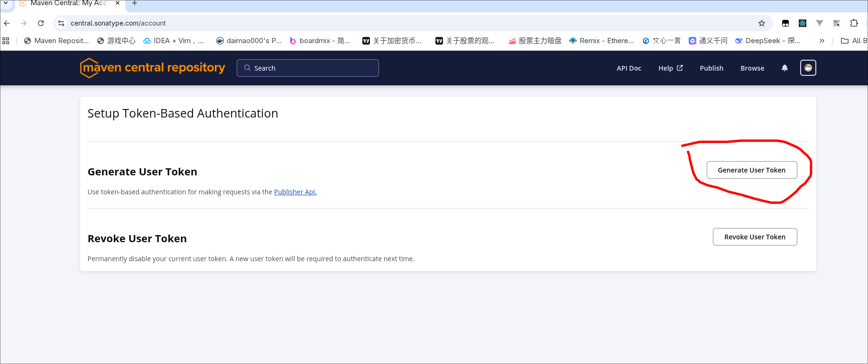Open the DeepSeek bookmark
The width and height of the screenshot is (868, 364).
coord(768,41)
